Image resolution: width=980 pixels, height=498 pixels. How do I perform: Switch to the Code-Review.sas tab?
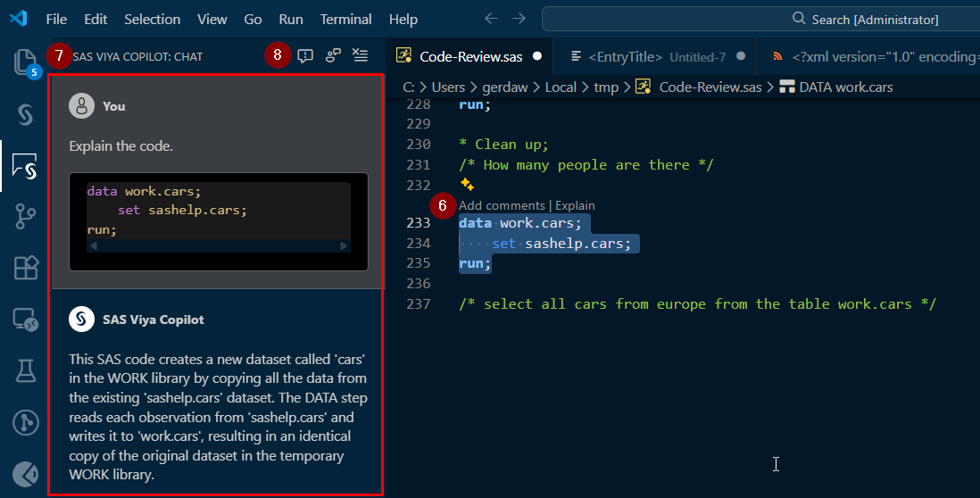point(470,57)
